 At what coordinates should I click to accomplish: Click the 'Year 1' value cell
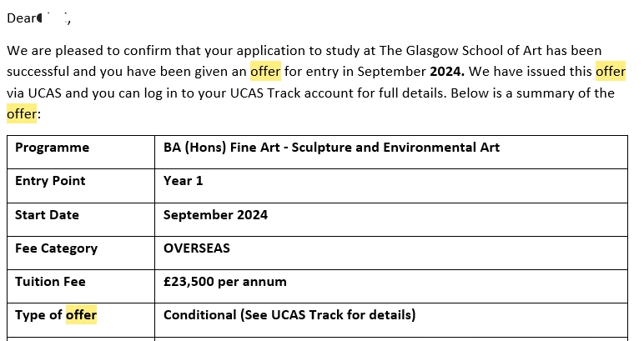pyautogui.click(x=391, y=185)
